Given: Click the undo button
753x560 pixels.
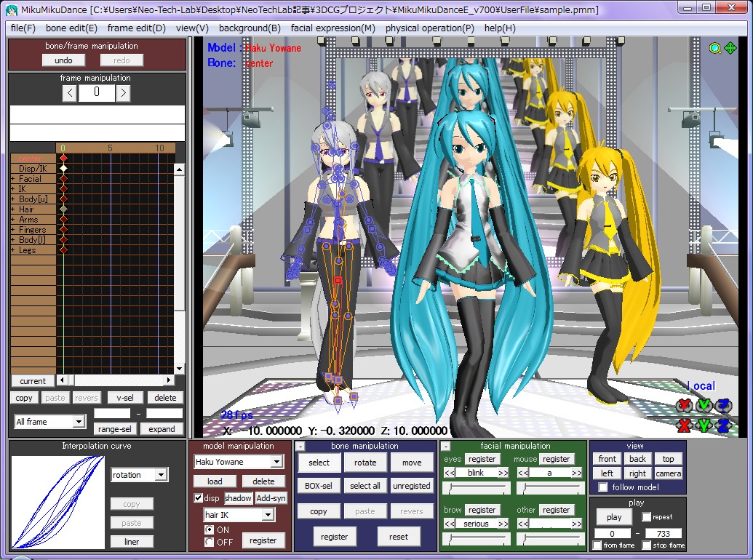Looking at the screenshot, I should point(63,60).
